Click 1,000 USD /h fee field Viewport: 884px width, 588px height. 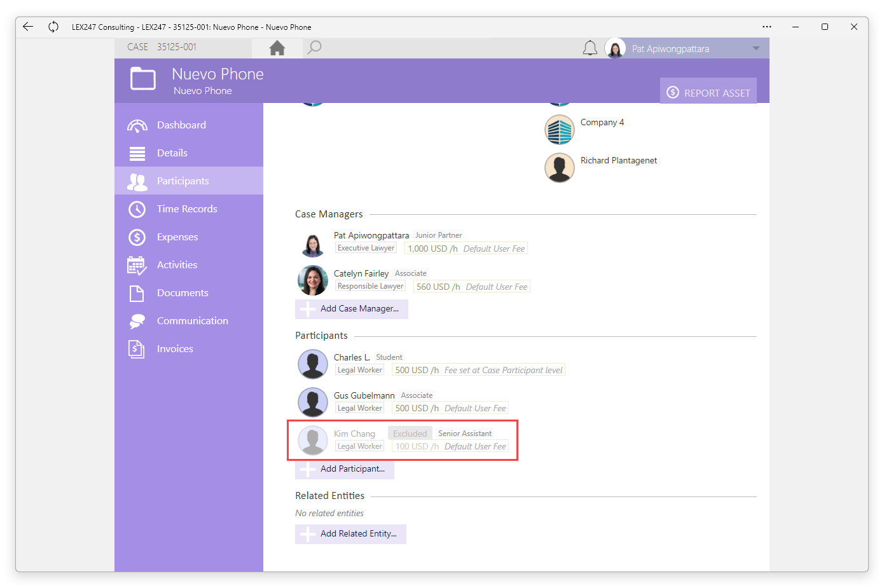466,249
